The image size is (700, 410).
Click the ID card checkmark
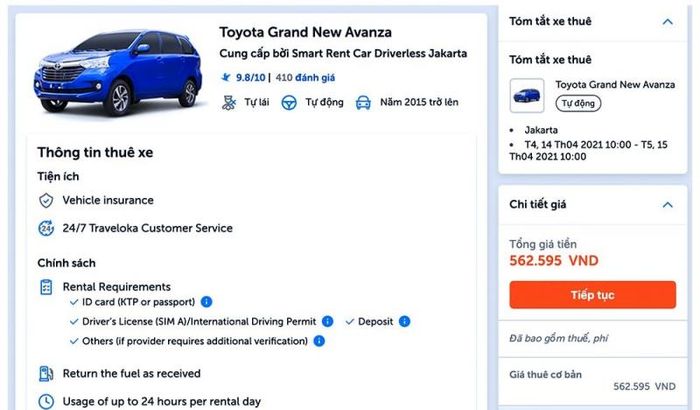[73, 301]
